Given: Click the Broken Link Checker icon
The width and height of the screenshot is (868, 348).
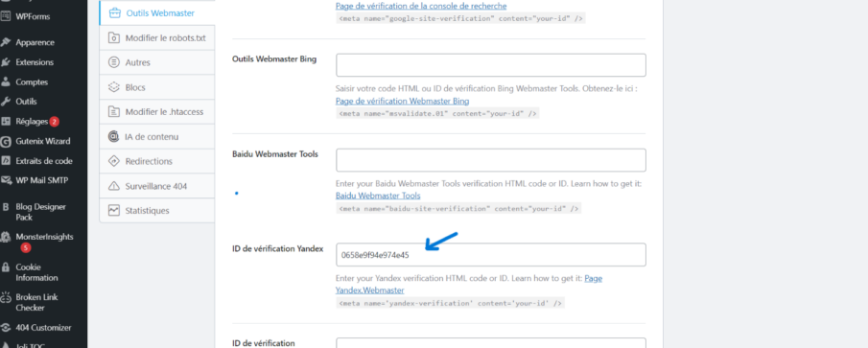Looking at the screenshot, I should click(x=6, y=297).
